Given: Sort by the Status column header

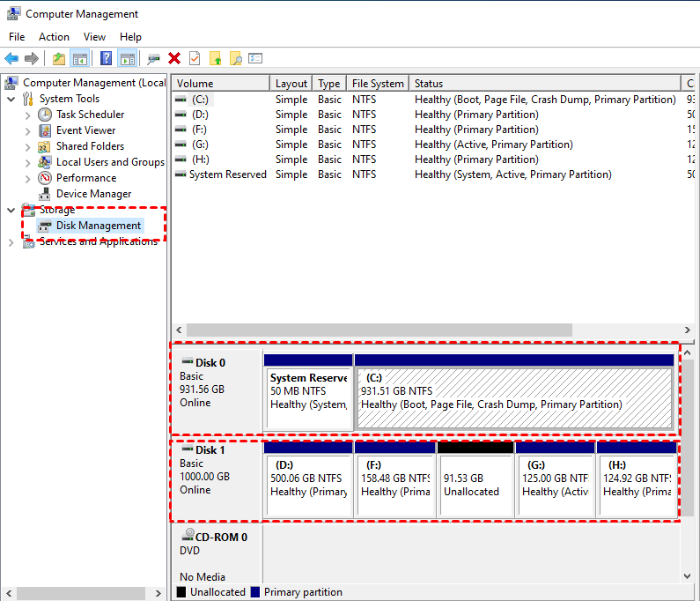Looking at the screenshot, I should click(x=545, y=84).
